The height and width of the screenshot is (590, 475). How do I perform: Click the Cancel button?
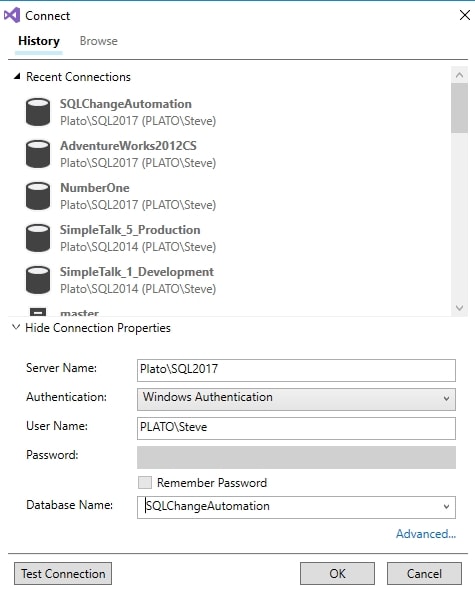click(424, 573)
